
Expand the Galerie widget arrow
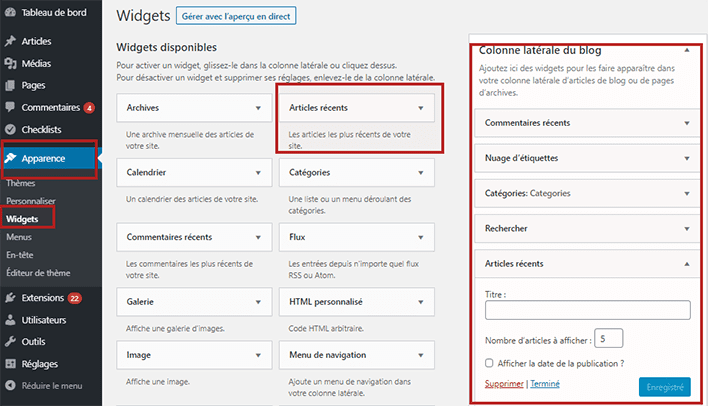coord(258,302)
